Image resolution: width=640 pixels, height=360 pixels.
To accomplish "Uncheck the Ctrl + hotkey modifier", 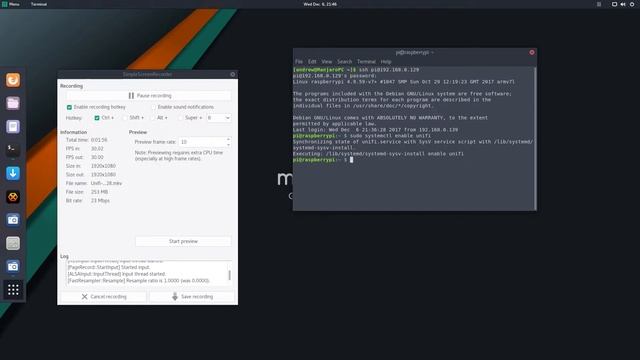I will 97,118.
